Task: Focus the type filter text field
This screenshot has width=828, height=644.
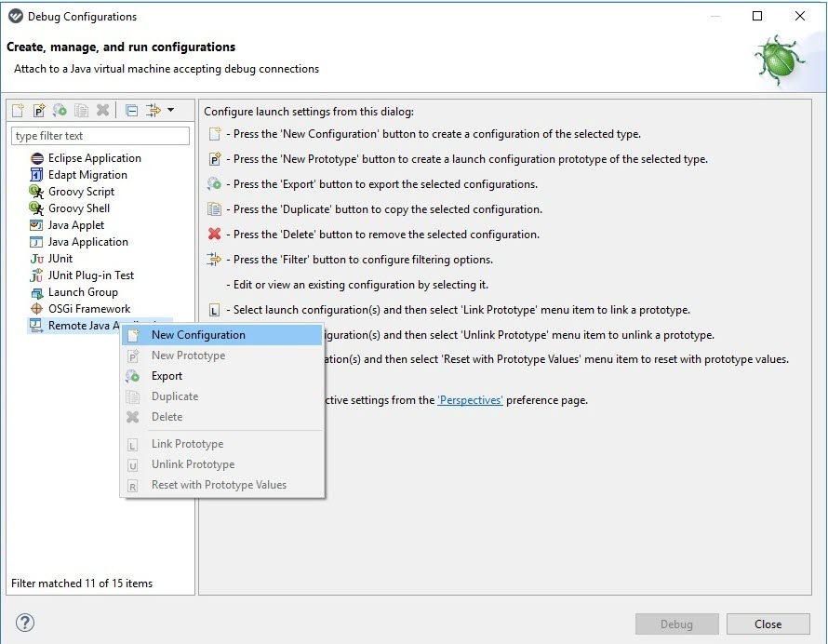Action: 100,136
